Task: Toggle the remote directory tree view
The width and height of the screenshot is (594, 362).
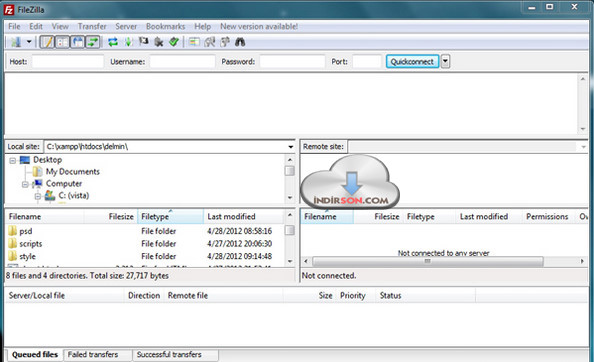Action: [78, 42]
